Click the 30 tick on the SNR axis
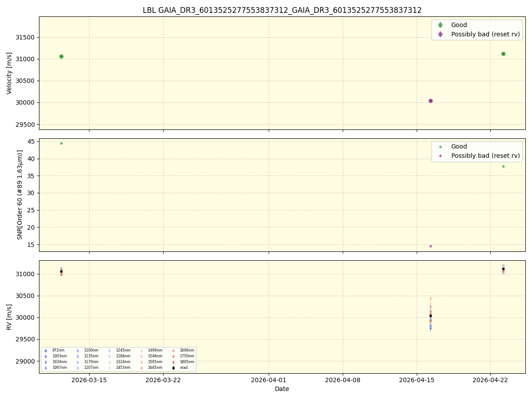The image size is (532, 399). (x=32, y=193)
